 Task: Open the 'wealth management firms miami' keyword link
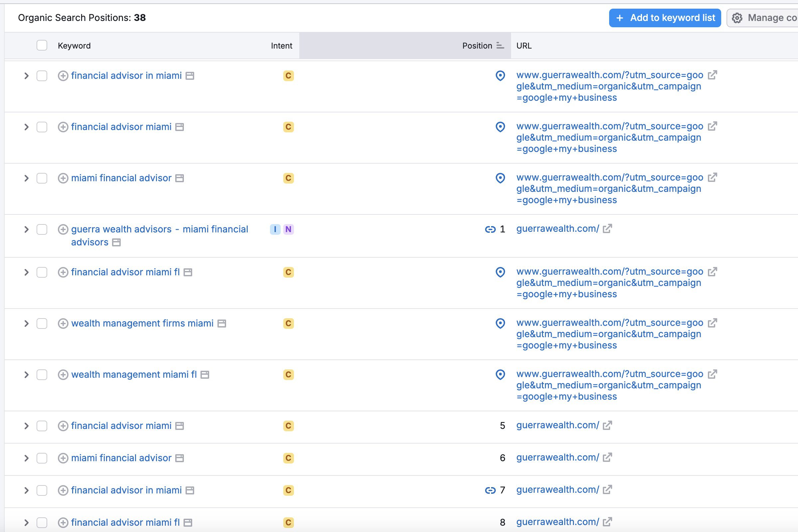(142, 323)
